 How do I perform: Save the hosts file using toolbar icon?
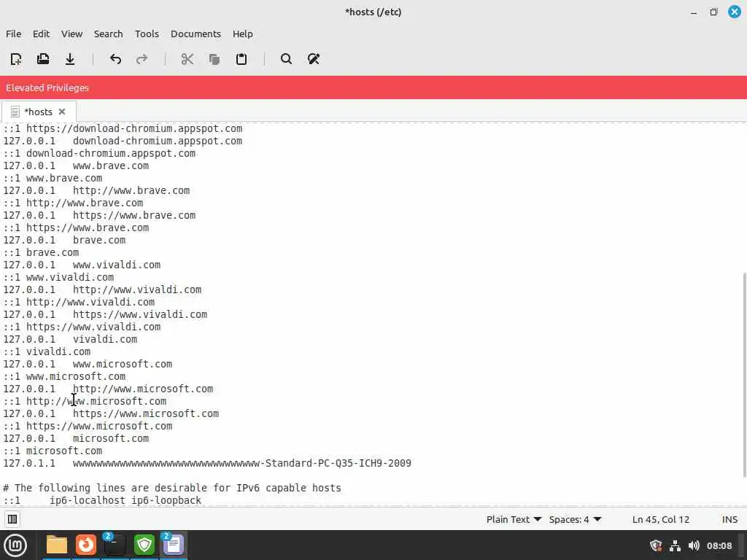tap(70, 59)
